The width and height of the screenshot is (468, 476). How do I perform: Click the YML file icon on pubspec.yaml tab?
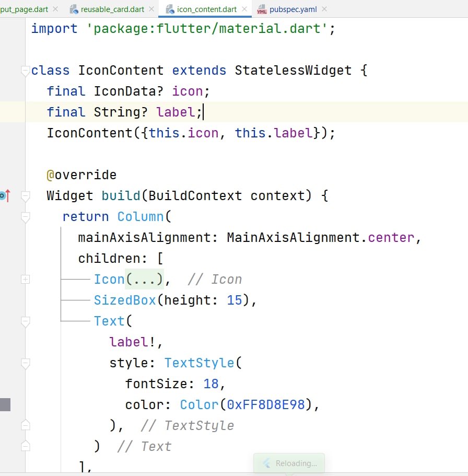tap(261, 9)
